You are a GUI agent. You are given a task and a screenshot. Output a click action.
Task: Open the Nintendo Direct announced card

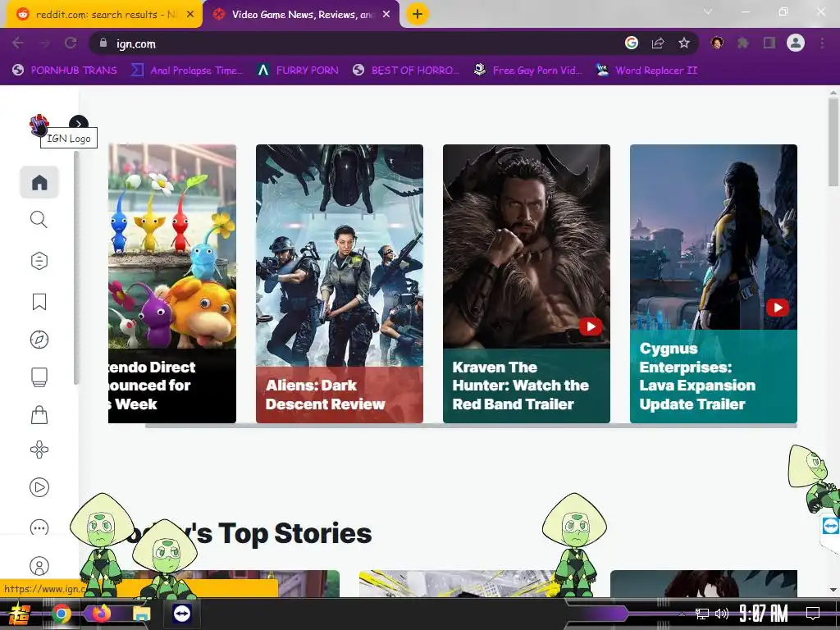[172, 283]
